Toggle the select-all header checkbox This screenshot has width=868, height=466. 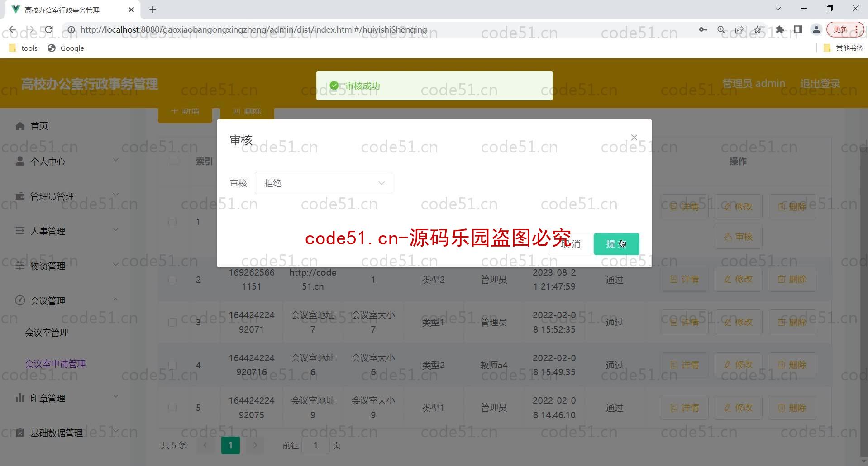tap(174, 162)
